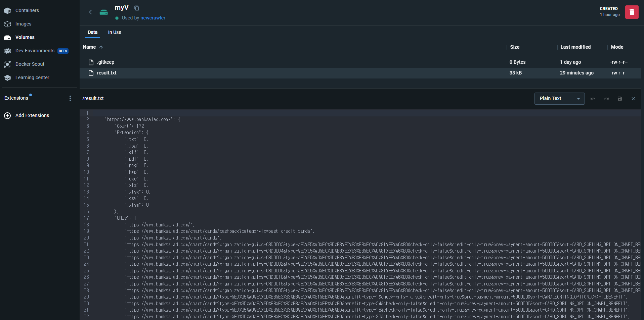Open the Containers sidebar section
This screenshot has height=320, width=644.
tap(27, 10)
